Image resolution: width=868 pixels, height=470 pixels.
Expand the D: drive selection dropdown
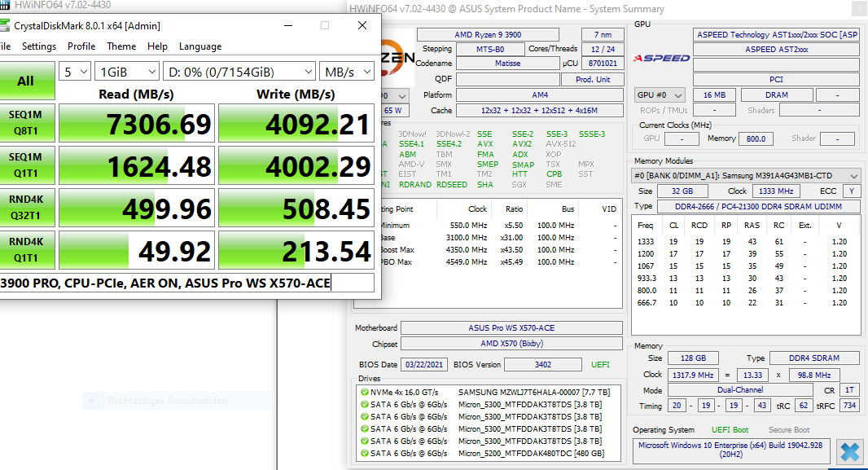click(x=239, y=72)
